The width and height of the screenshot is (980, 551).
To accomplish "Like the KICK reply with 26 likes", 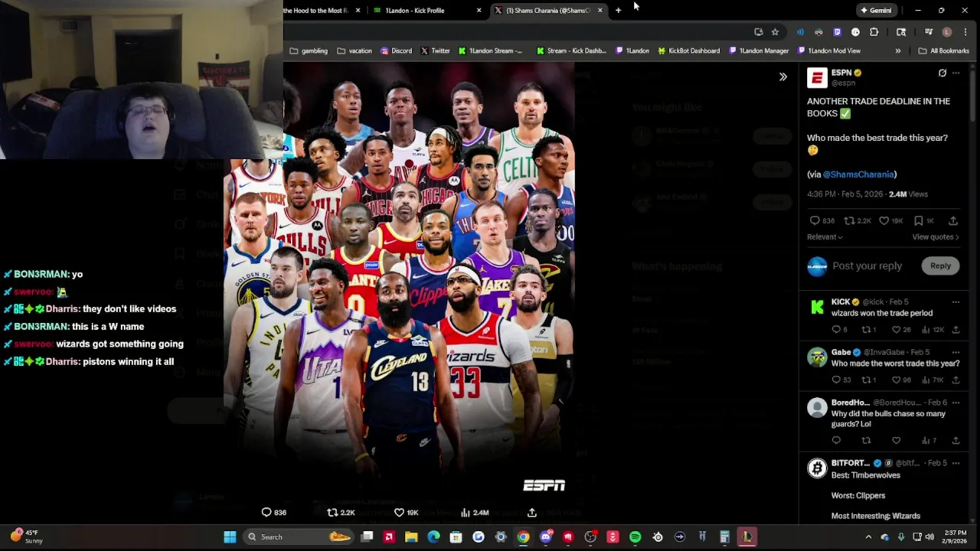I will coord(896,330).
